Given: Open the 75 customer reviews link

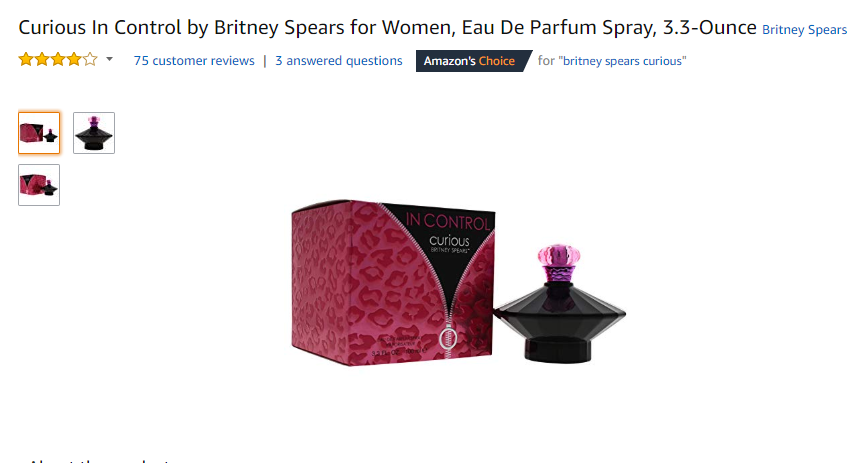Looking at the screenshot, I should (194, 61).
